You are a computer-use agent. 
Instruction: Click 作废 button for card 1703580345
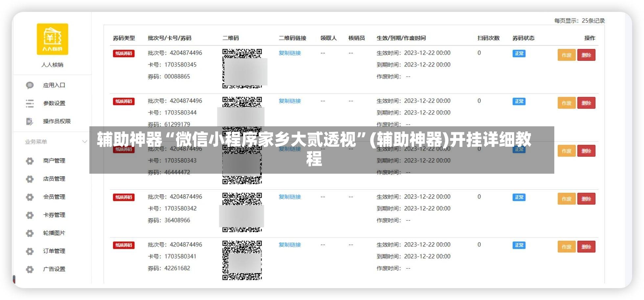(x=566, y=55)
